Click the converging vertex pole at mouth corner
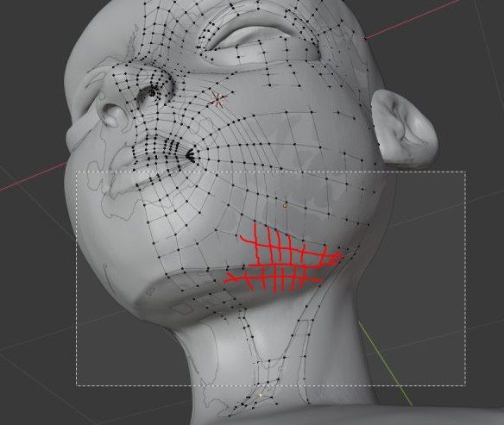This screenshot has width=504, height=425. [190, 155]
